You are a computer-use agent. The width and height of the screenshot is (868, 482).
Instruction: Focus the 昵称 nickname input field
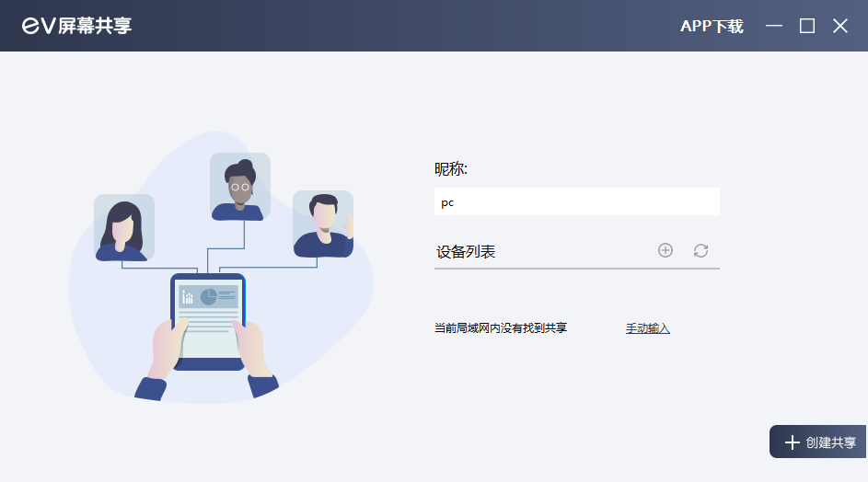(x=577, y=201)
